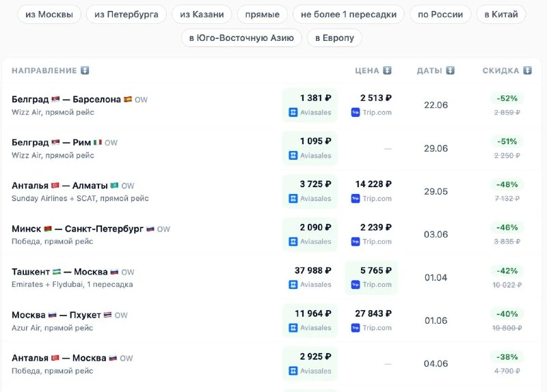Click Aviasales icon under 11 964 ₽ price
The height and width of the screenshot is (392, 547).
(293, 328)
